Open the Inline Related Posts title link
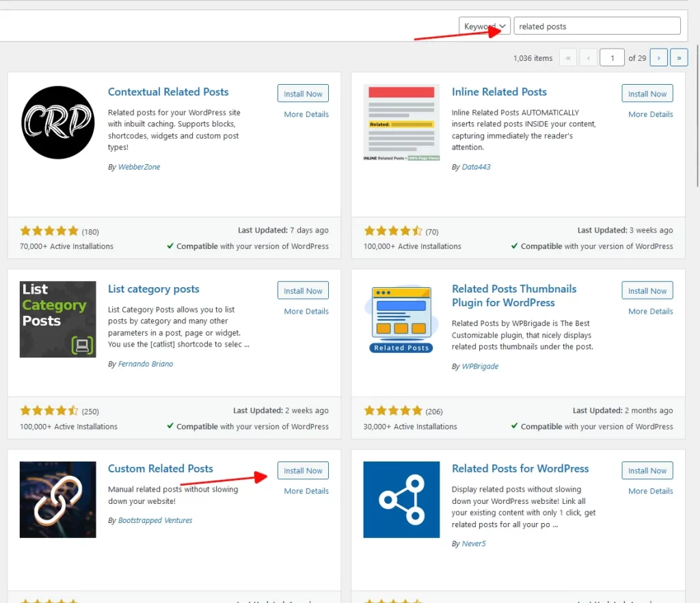This screenshot has width=700, height=603. [499, 92]
